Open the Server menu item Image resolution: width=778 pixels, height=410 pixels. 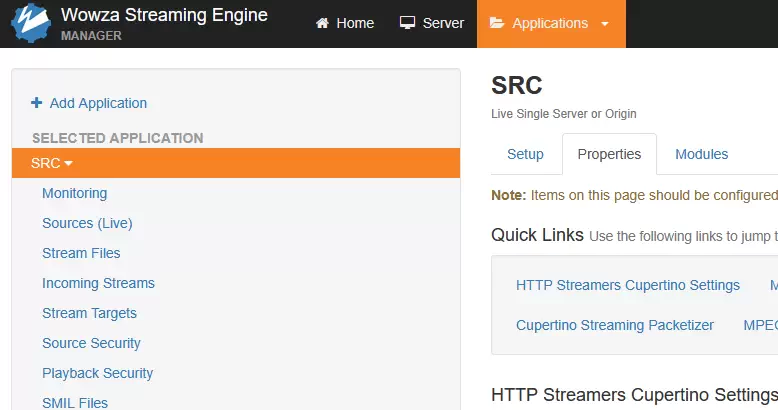[x=432, y=23]
